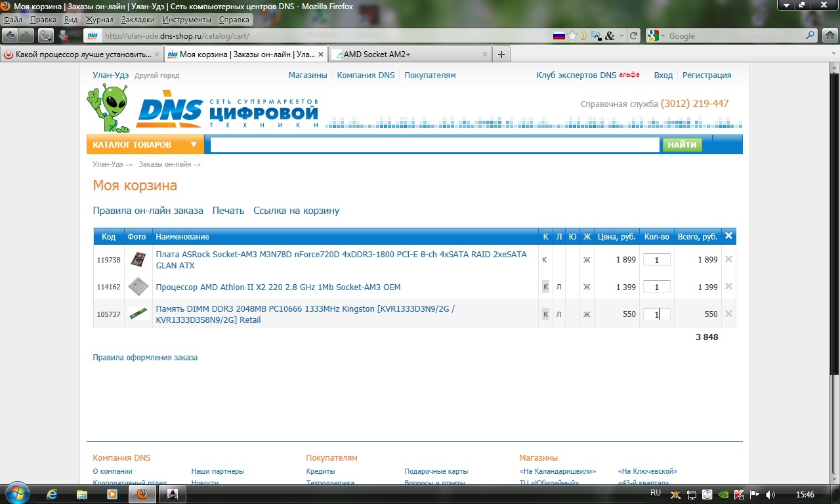Click the green 'Найти' search button
The height and width of the screenshot is (504, 840).
[682, 144]
